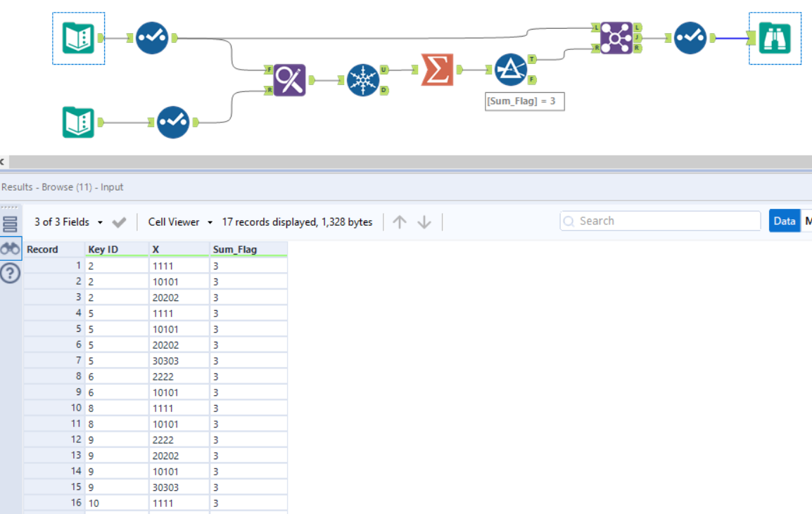The width and height of the screenshot is (812, 514).
Task: Select the Join tool with L, J, R anchors
Action: point(616,37)
